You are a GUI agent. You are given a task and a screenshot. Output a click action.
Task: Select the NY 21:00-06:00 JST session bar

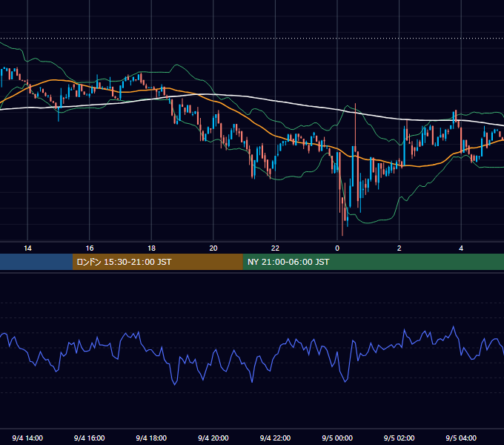[373, 262]
